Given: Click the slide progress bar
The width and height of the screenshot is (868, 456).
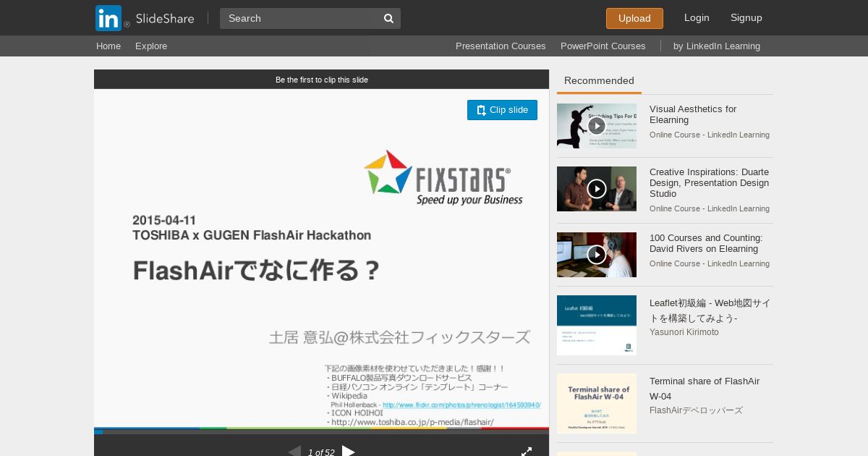Looking at the screenshot, I should pos(321,432).
